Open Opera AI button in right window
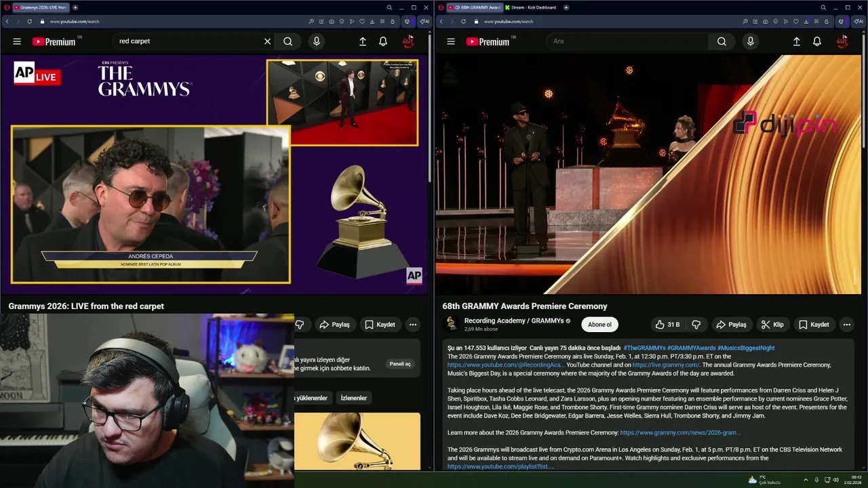This screenshot has height=488, width=868. tap(859, 21)
